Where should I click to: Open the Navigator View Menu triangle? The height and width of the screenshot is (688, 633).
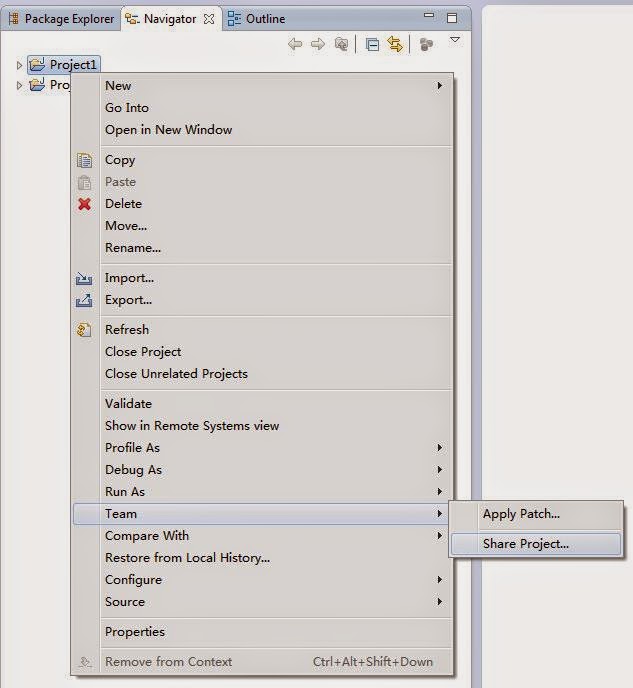coord(455,40)
